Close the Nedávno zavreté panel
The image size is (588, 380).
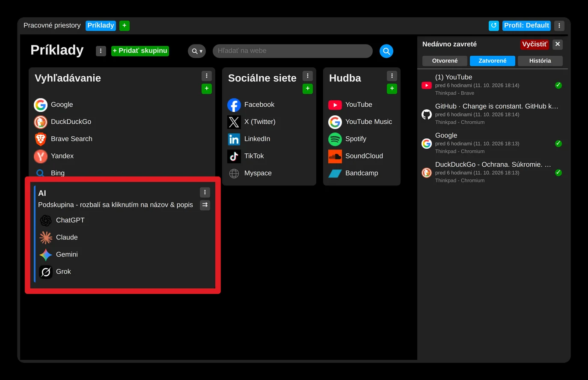coord(557,44)
